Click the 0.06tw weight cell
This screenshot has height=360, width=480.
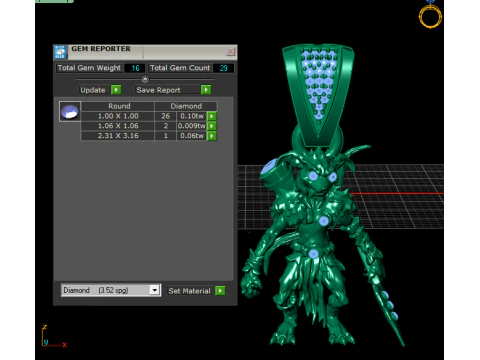pyautogui.click(x=192, y=136)
